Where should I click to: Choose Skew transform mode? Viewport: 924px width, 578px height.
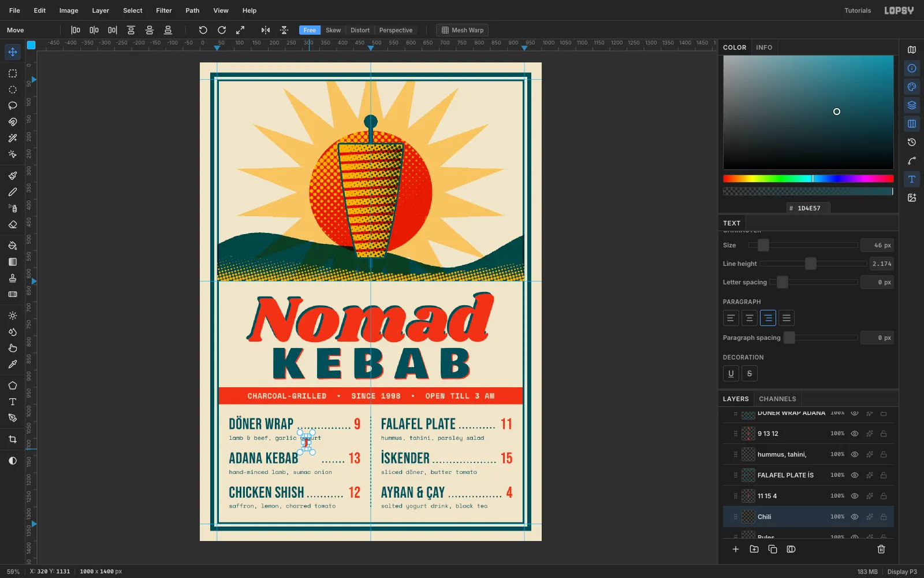[x=333, y=30]
